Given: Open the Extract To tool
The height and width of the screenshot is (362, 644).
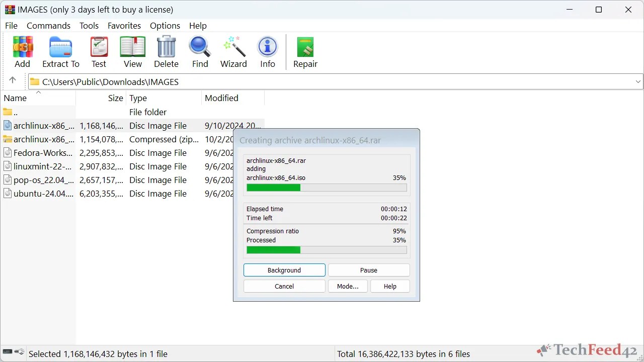Looking at the screenshot, I should click(x=61, y=47).
